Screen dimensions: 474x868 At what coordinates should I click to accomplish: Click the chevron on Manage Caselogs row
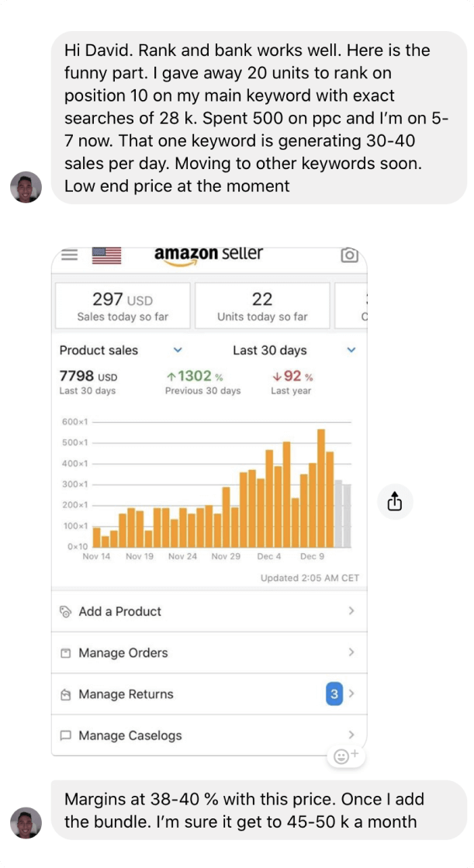coord(351,735)
